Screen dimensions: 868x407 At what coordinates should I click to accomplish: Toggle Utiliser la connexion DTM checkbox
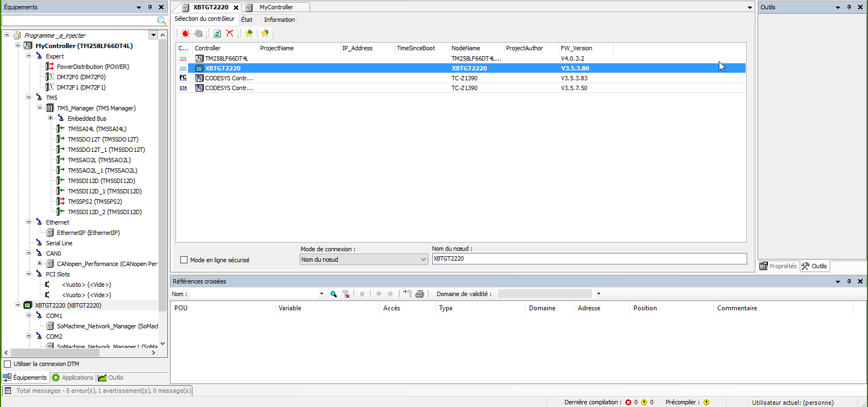point(8,364)
